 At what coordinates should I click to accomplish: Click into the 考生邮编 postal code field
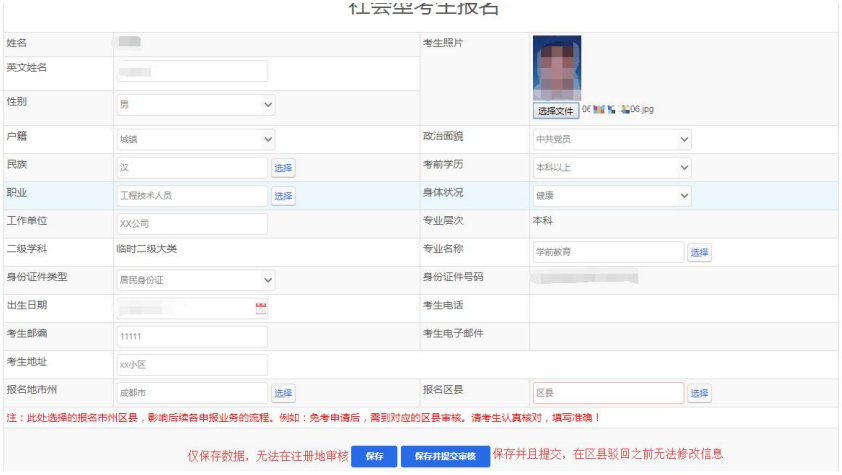(191, 337)
